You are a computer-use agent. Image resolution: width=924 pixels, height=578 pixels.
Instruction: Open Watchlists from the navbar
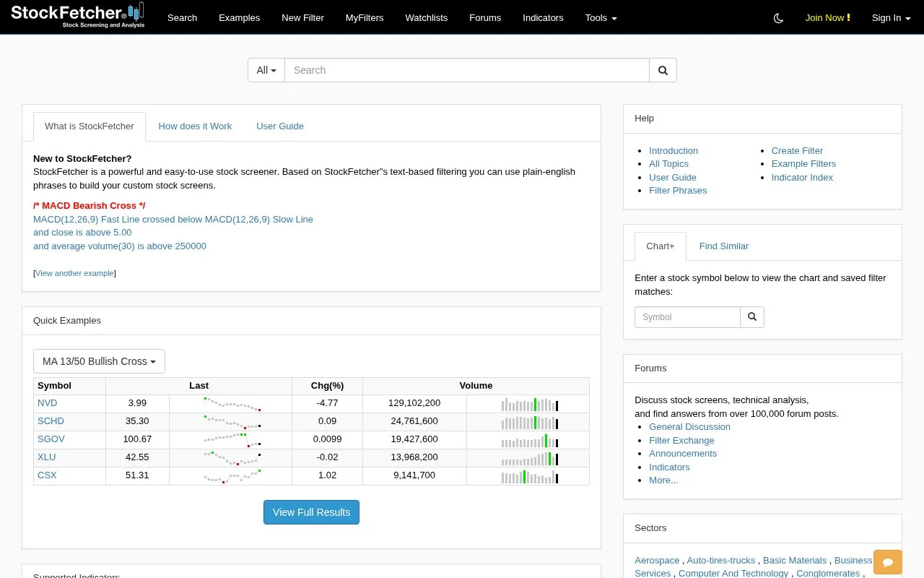click(427, 18)
